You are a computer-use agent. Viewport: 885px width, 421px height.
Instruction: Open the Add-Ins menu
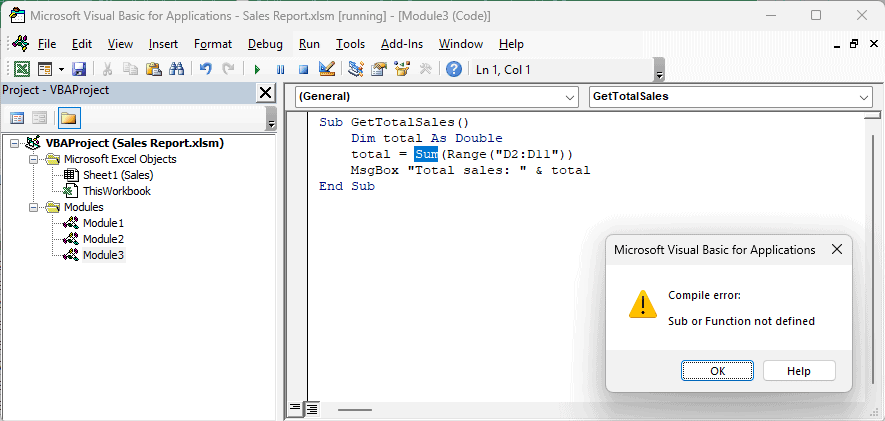402,44
